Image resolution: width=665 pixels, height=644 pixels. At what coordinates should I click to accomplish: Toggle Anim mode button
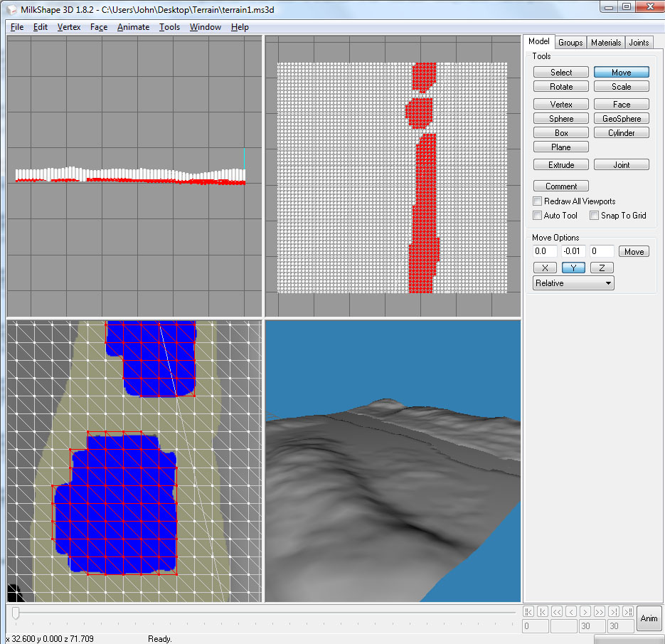(649, 618)
